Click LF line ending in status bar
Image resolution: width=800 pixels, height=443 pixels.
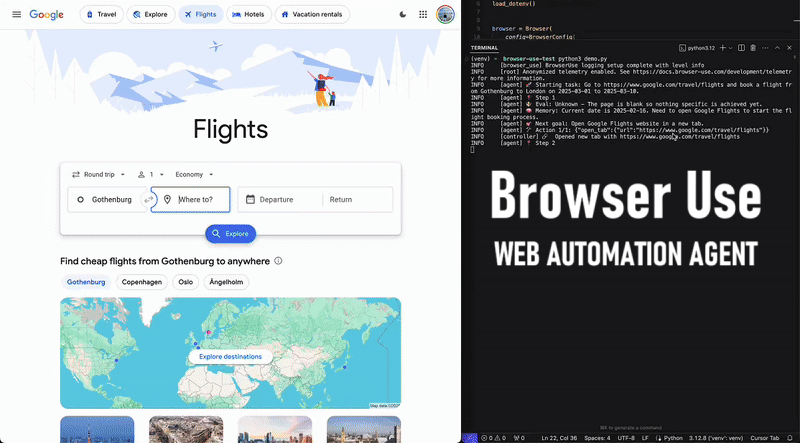(645, 438)
